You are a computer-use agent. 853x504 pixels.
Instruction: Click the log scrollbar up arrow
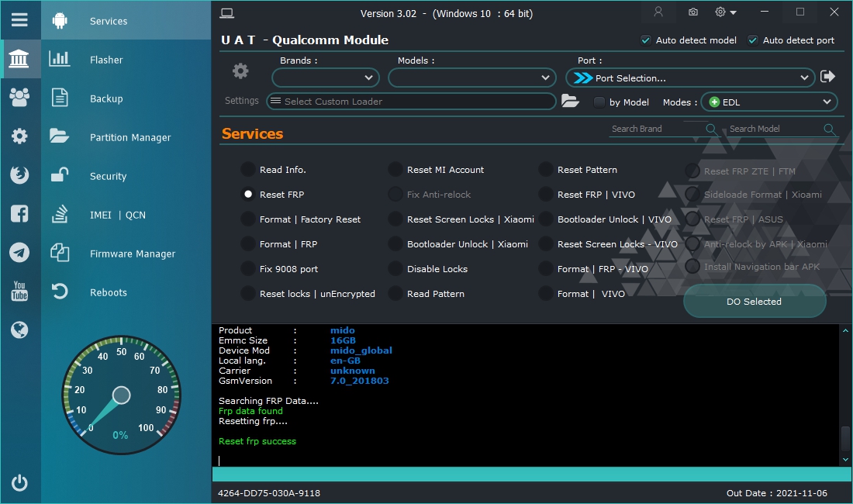(845, 330)
